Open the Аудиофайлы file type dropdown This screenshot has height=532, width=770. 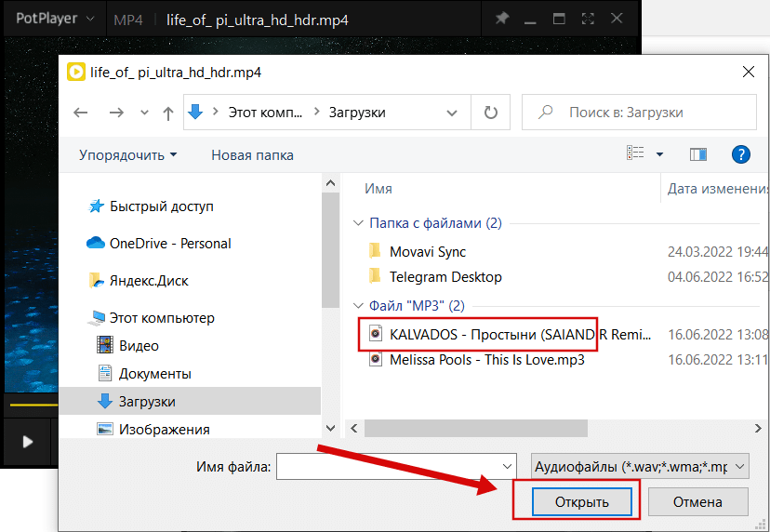click(x=638, y=466)
